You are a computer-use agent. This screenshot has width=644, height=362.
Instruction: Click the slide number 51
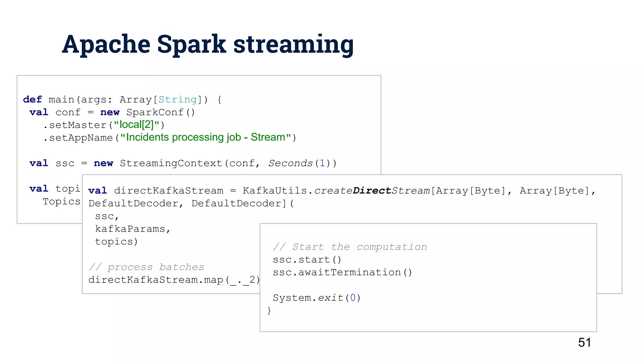[584, 343]
